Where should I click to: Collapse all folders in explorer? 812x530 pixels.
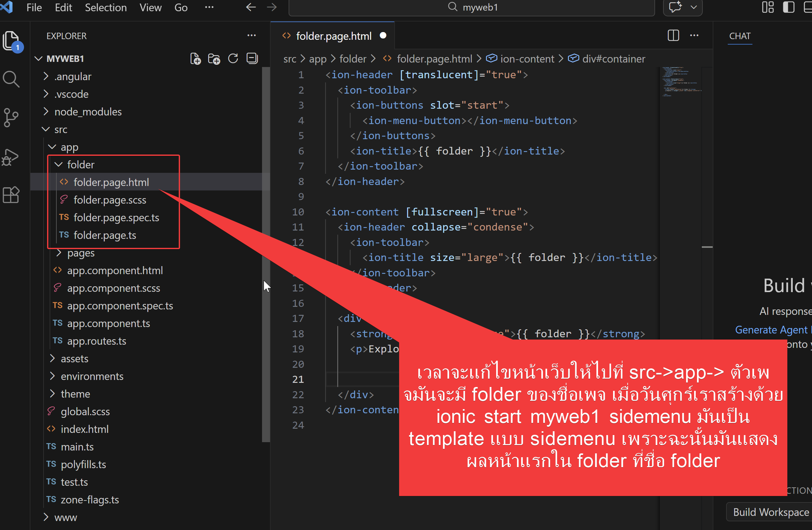(x=252, y=59)
